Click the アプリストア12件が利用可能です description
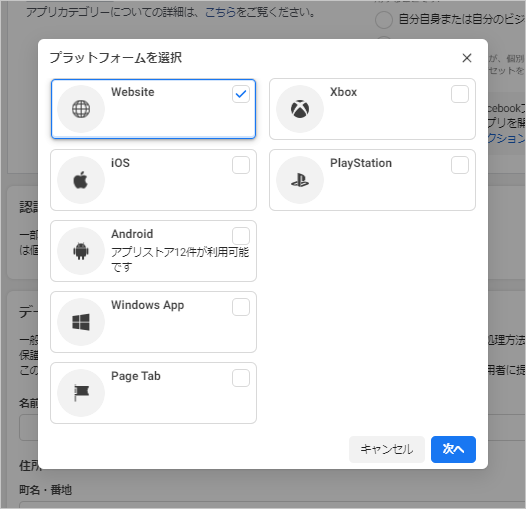The height and width of the screenshot is (509, 526). [x=180, y=259]
